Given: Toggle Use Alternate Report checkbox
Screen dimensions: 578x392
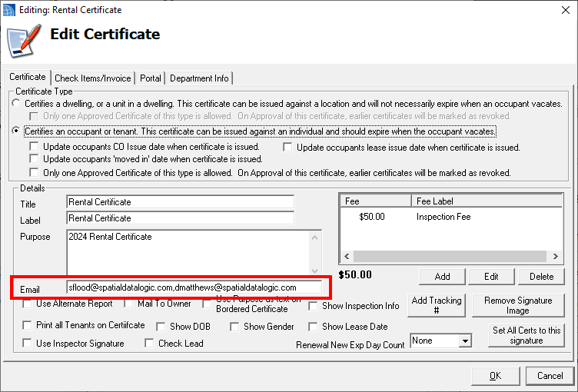Looking at the screenshot, I should (27, 304).
